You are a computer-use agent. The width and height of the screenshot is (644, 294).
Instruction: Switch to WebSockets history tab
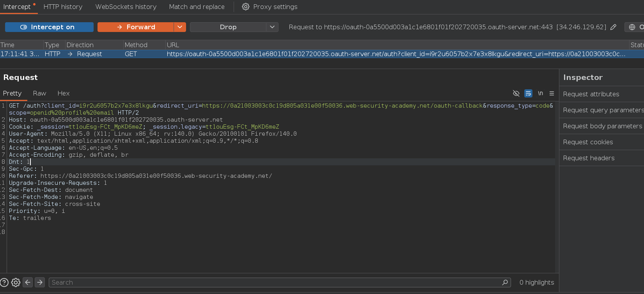[126, 7]
